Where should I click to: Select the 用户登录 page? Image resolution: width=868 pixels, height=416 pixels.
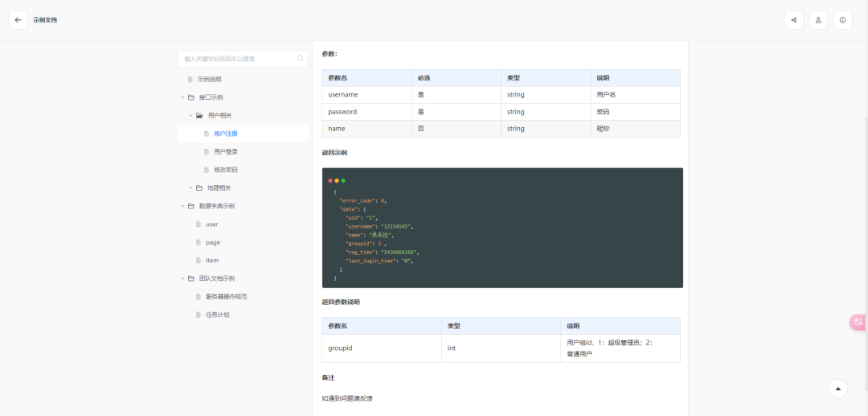pyautogui.click(x=225, y=152)
